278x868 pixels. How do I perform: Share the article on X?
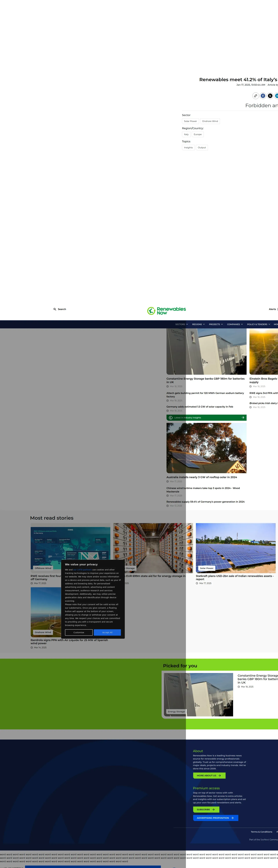click(270, 96)
